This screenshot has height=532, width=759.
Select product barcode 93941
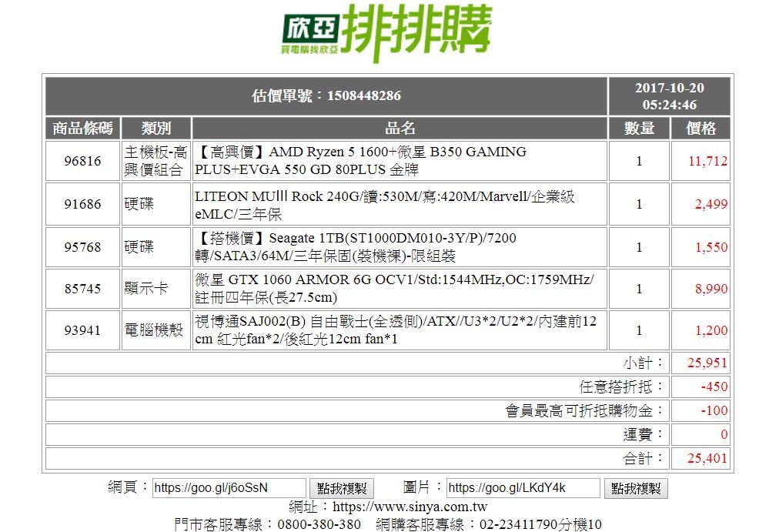83,330
